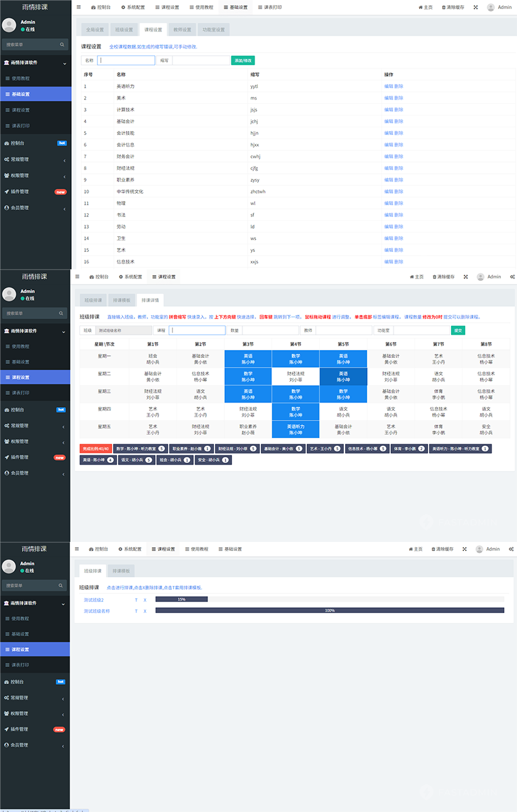This screenshot has height=812, width=517.
Task: Open 控制台 dashboard in top screenshot sidebar
Action: pyautogui.click(x=35, y=143)
